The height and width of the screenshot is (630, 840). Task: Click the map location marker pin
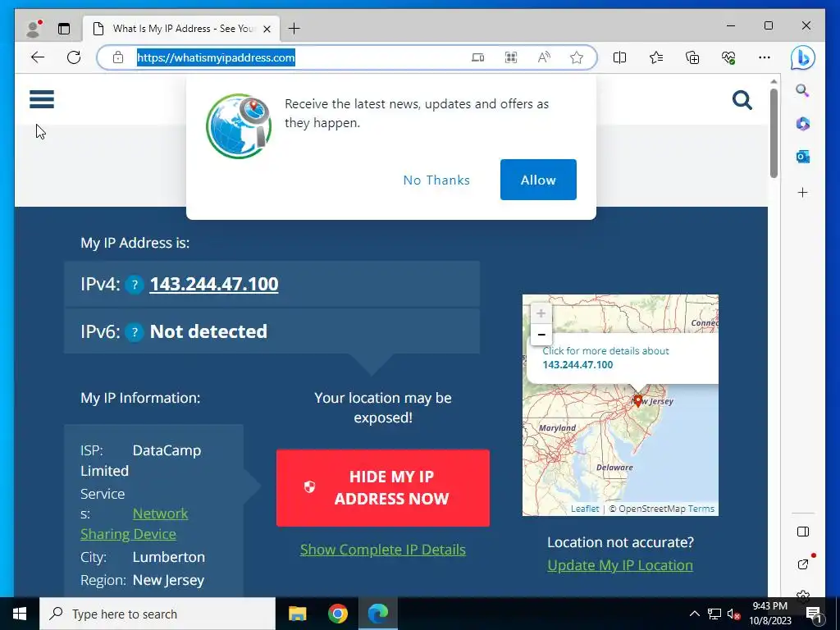pyautogui.click(x=637, y=400)
